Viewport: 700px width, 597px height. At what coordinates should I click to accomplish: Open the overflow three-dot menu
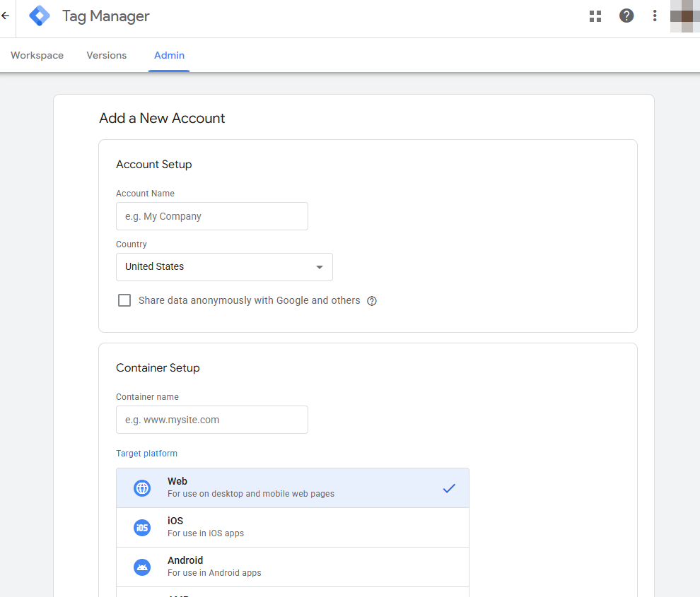(654, 16)
